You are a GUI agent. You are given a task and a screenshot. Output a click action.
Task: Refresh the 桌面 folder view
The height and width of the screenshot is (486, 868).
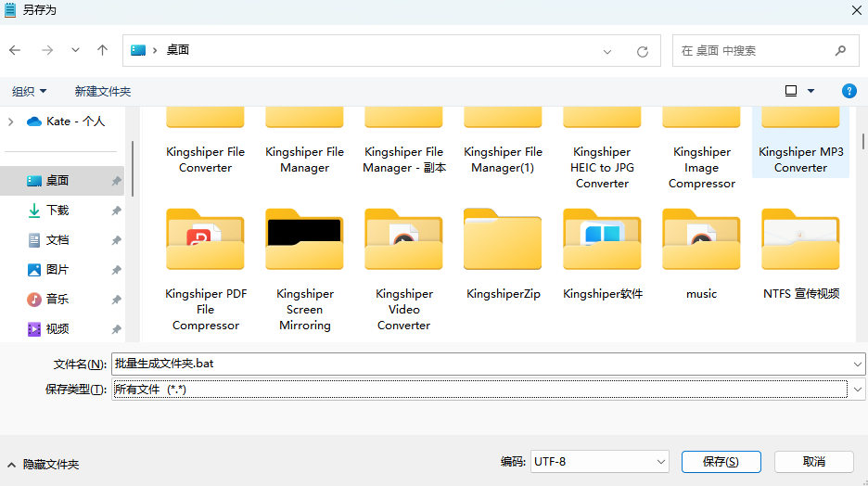(x=642, y=52)
